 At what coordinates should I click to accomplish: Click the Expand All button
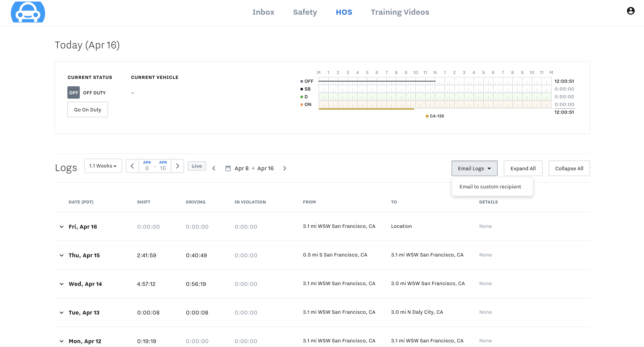(523, 168)
